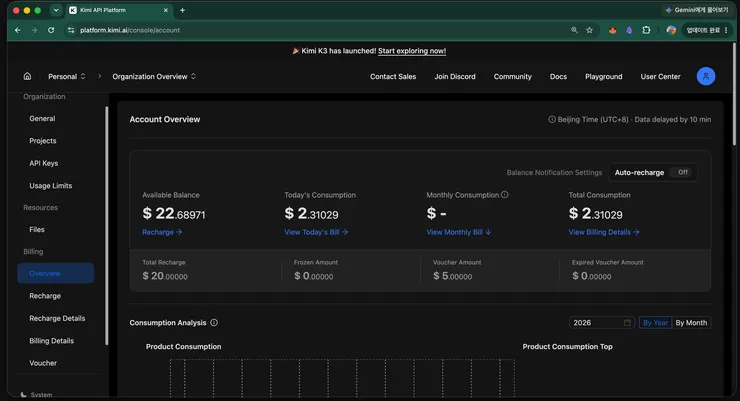Bookmark this page with star icon
This screenshot has width=740, height=401.
(589, 30)
